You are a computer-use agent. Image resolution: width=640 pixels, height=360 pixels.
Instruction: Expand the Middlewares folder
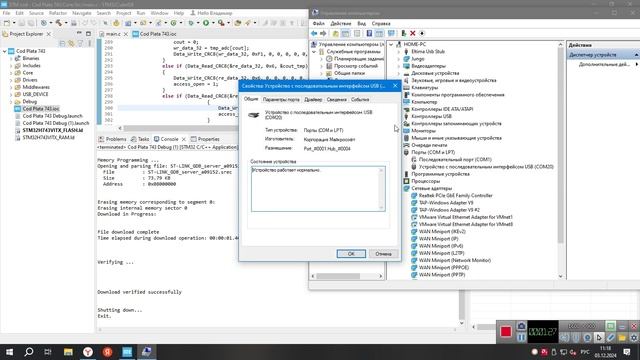click(x=11, y=87)
